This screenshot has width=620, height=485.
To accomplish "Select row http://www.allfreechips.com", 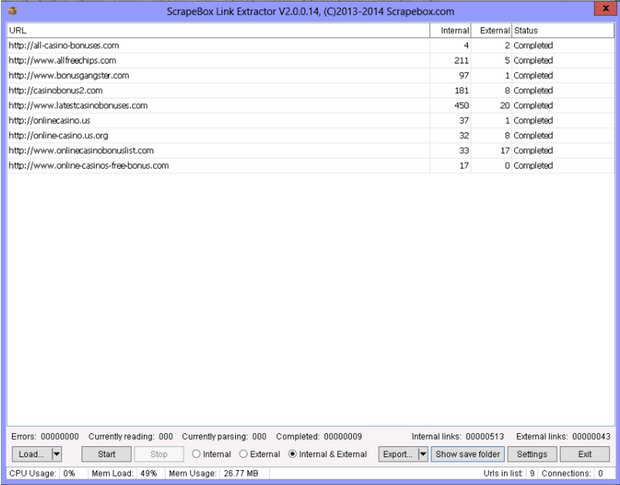I will 310,60.
